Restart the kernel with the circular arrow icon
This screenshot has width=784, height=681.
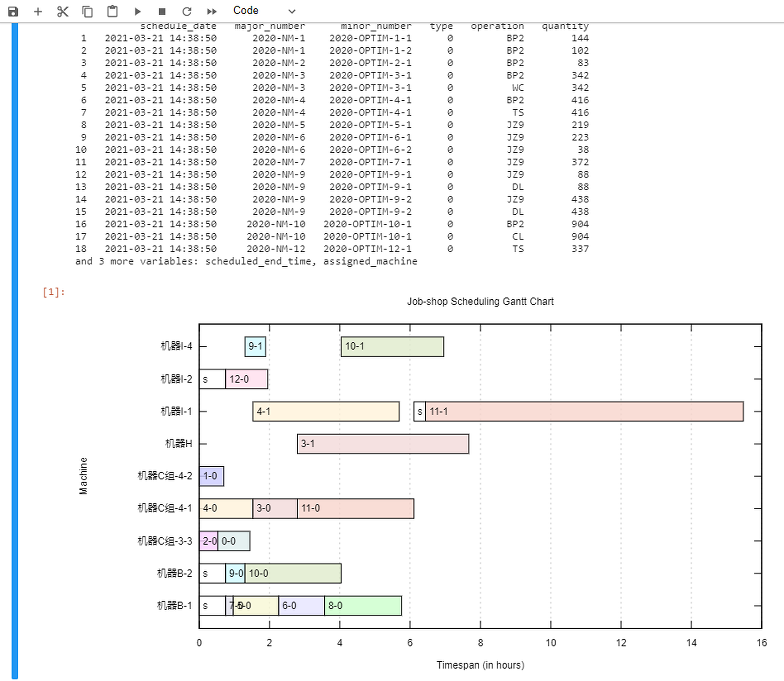tap(187, 11)
